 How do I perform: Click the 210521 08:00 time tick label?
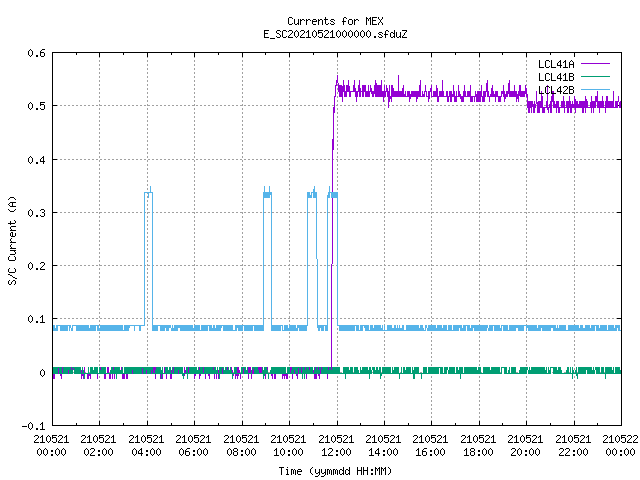pyautogui.click(x=241, y=446)
